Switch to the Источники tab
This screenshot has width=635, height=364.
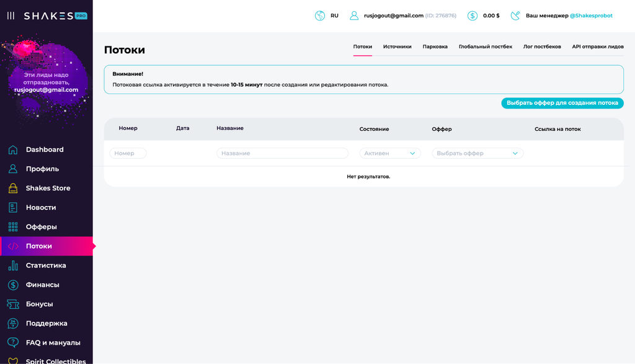coord(397,47)
